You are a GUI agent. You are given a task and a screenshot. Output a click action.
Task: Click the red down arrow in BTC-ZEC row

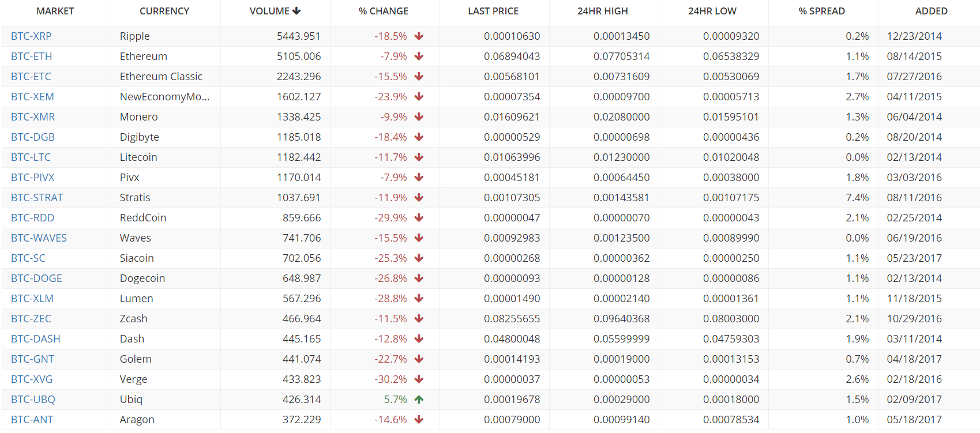[x=419, y=319]
